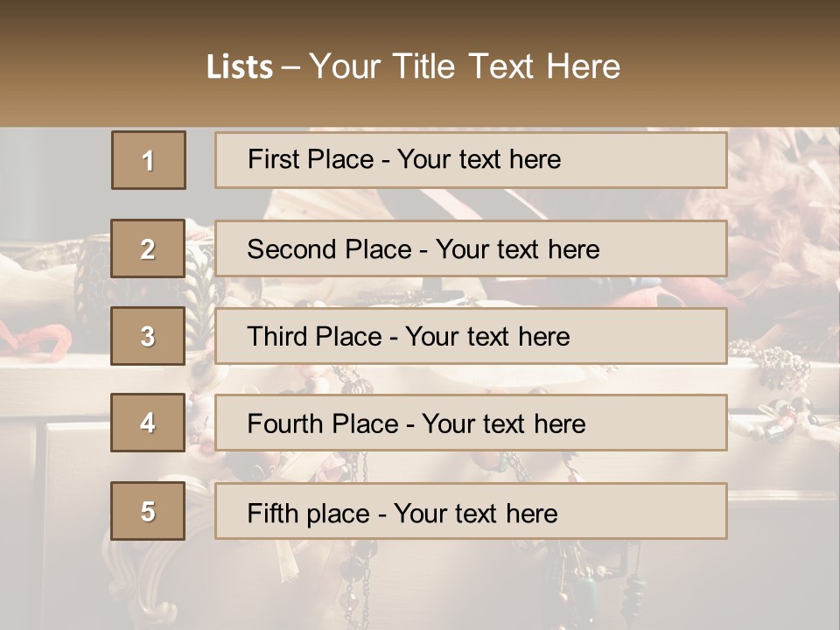Click 'Your text here' in Fifth place row
The image size is (840, 630).
coord(475,513)
